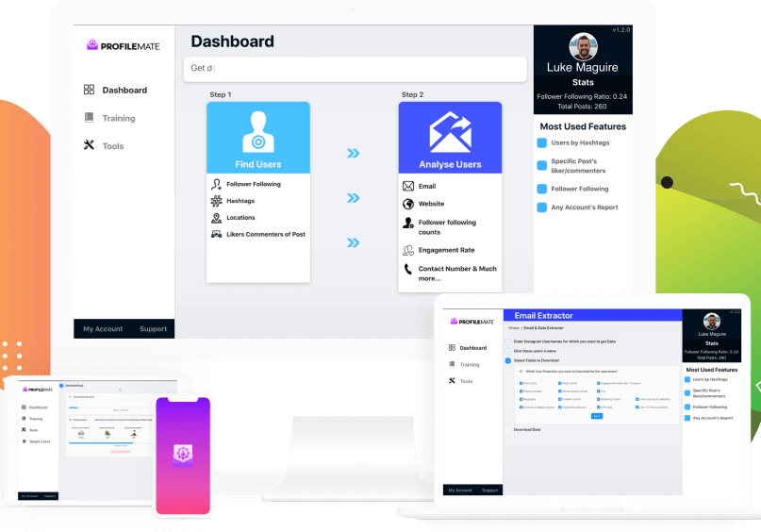
Task: Click the Hashtags icon under Find Users
Action: 217,201
